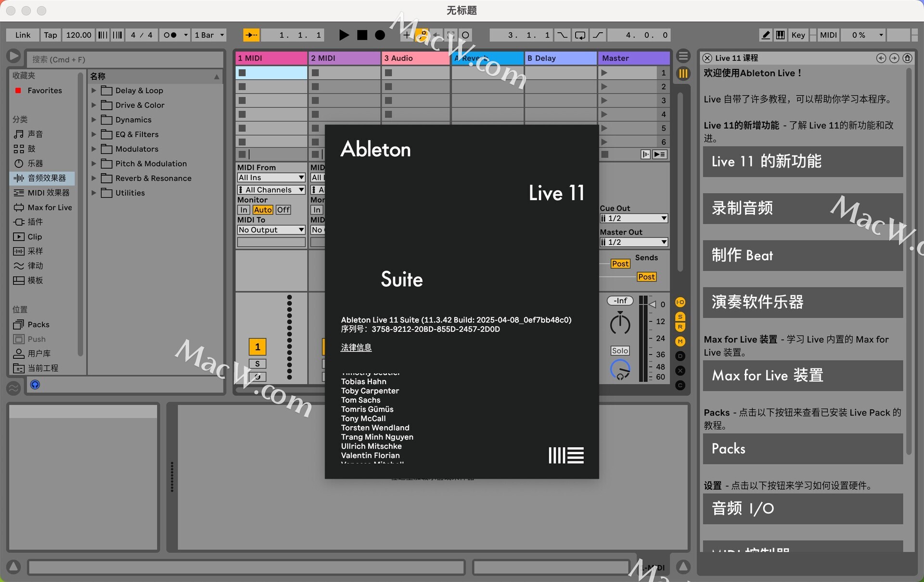Select the Master track header
The image size is (924, 582).
634,58
